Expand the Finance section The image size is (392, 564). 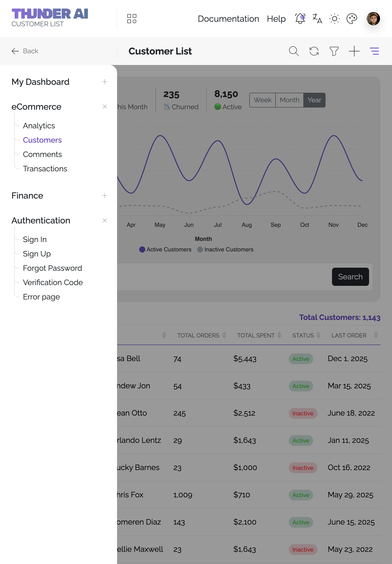pyautogui.click(x=105, y=195)
